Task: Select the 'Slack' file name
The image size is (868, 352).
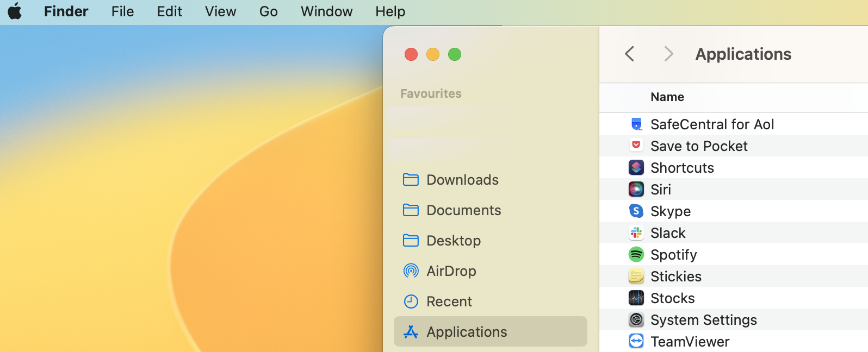Action: pos(668,233)
